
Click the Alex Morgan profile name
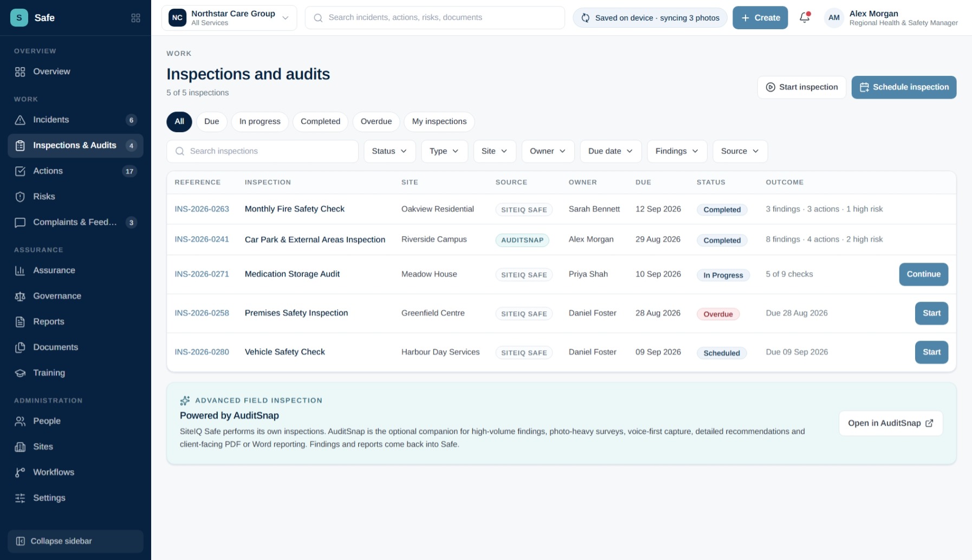click(x=873, y=14)
